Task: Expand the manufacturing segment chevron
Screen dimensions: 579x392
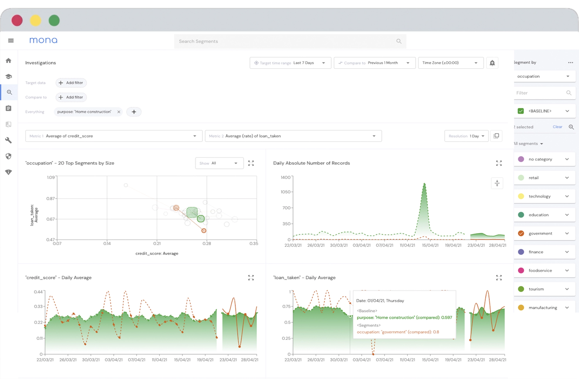Action: (567, 308)
